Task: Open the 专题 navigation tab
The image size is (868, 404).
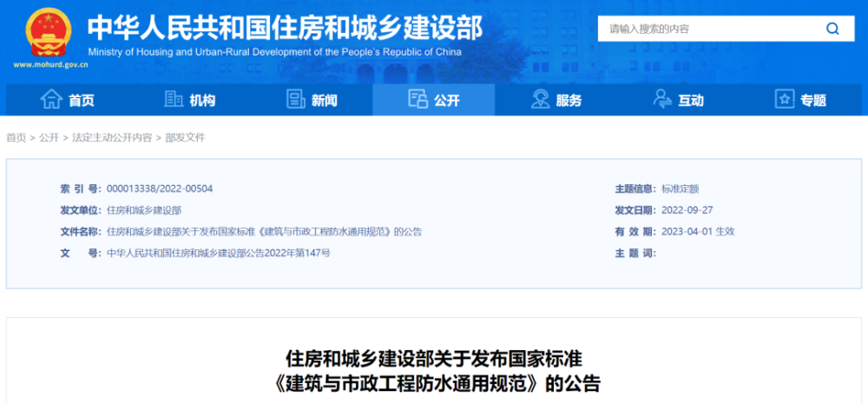Action: 800,100
